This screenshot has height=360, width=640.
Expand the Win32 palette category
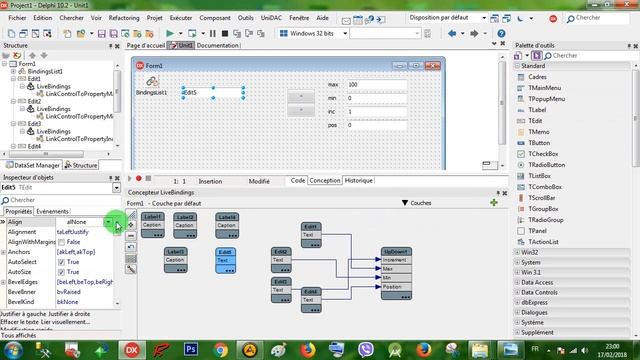click(518, 252)
